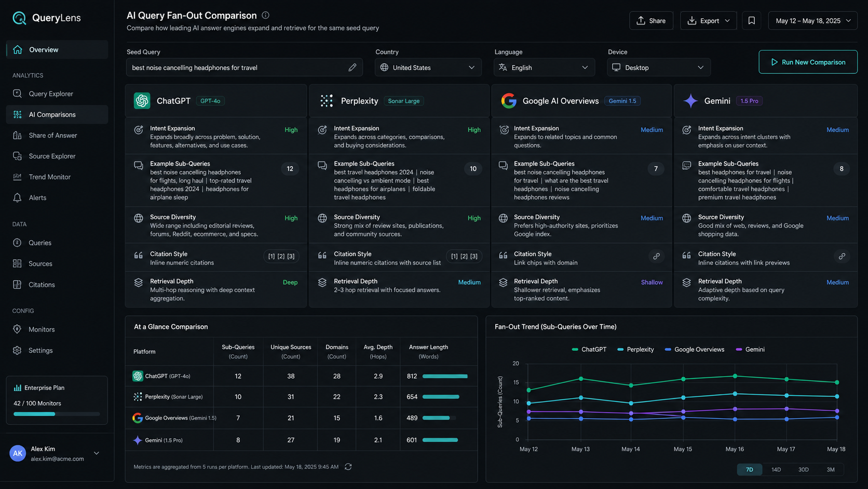Open Alerts in sidebar

point(57,197)
